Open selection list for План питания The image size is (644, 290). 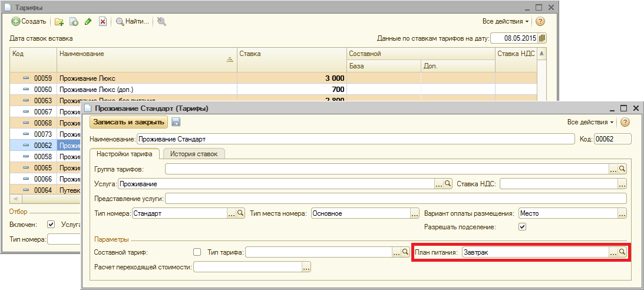pos(613,252)
